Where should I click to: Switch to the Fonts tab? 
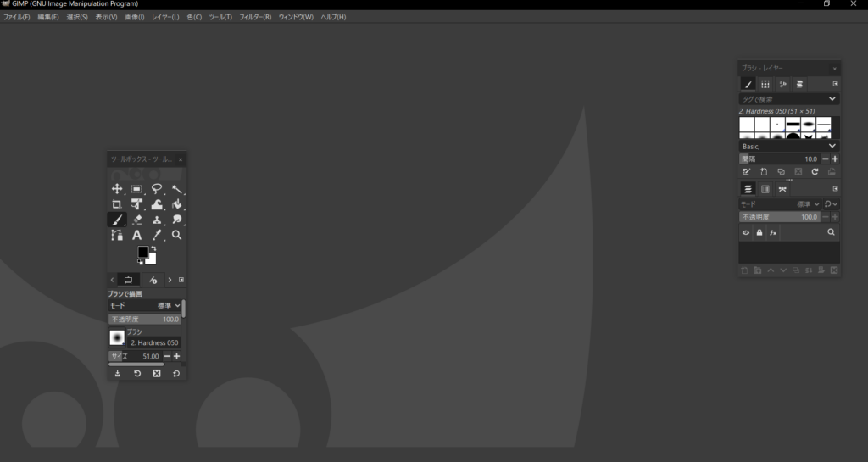(x=782, y=84)
